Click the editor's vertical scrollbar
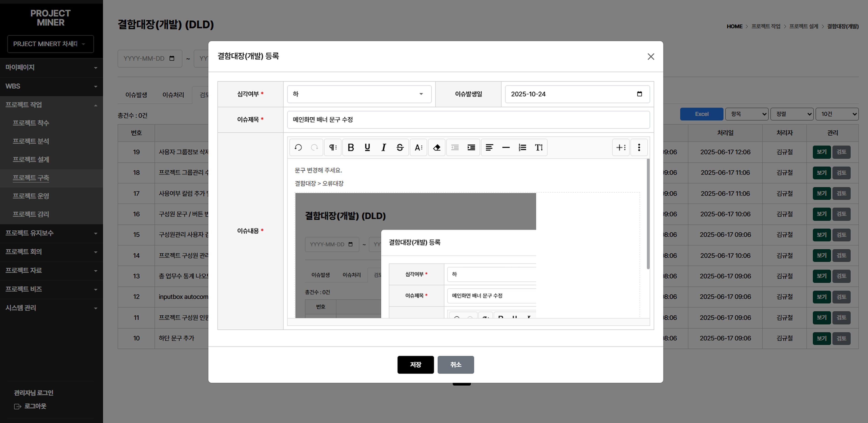This screenshot has height=423, width=868. tap(648, 214)
